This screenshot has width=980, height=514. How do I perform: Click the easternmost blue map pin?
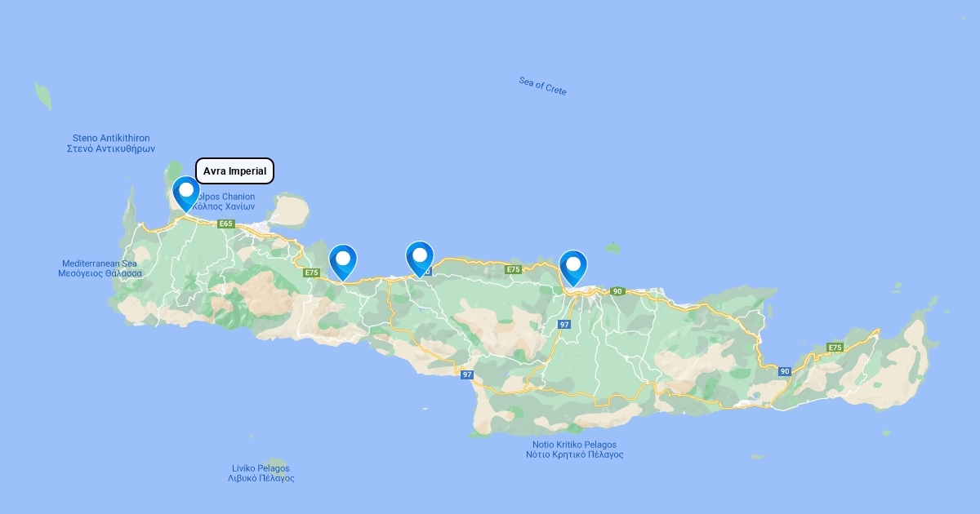[x=573, y=268]
